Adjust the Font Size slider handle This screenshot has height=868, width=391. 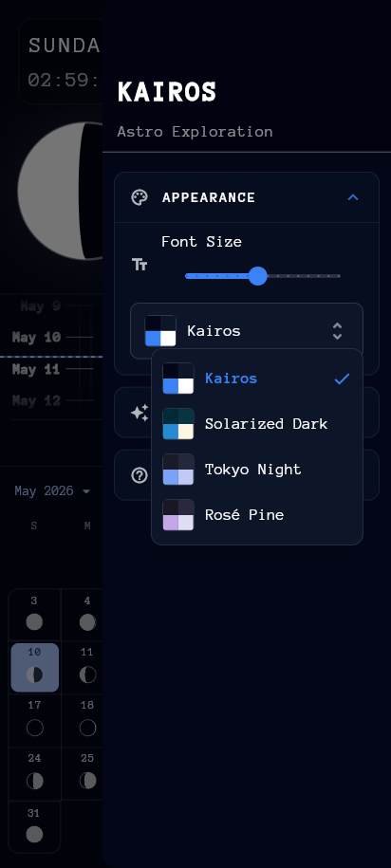pos(257,276)
